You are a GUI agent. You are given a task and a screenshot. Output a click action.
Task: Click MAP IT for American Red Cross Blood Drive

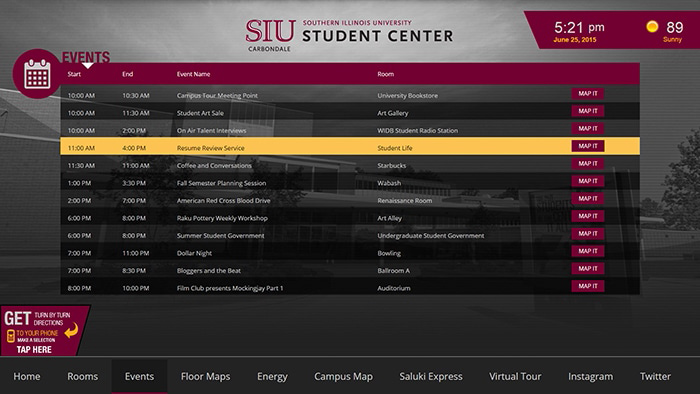pyautogui.click(x=588, y=199)
